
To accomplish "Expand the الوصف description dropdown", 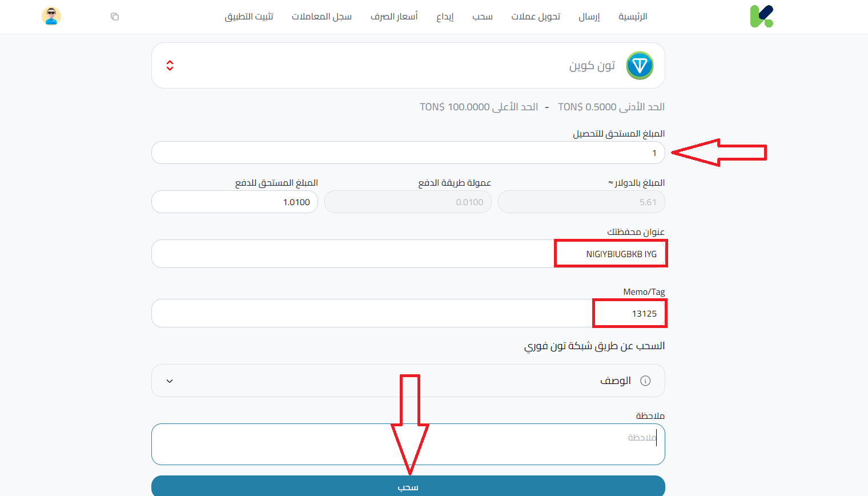I will (x=168, y=380).
